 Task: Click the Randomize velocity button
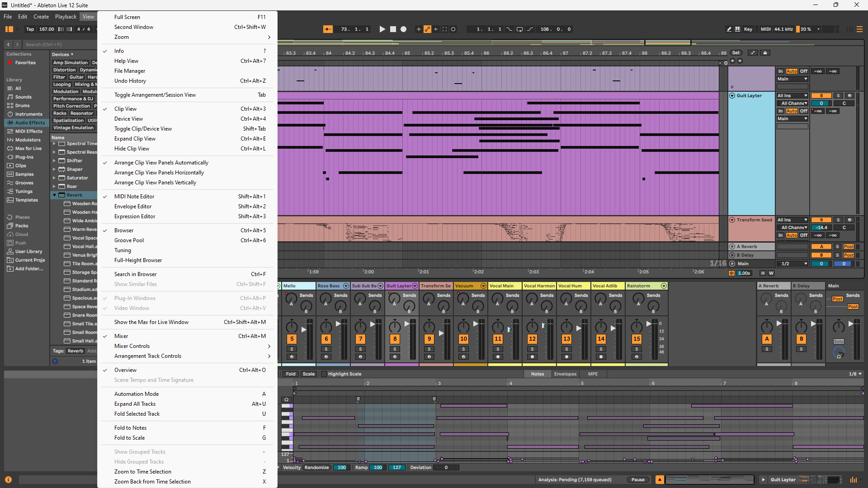(x=316, y=468)
